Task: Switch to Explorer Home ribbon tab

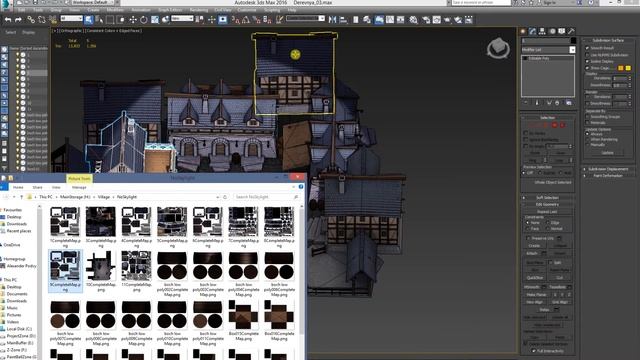Action: (x=18, y=187)
